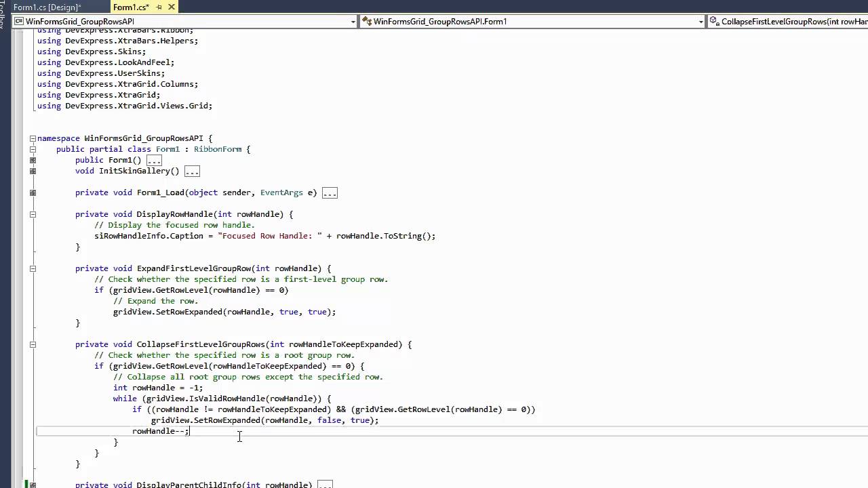This screenshot has height=488, width=868.
Task: Place cursor after rowHandle--; statement
Action: coord(191,431)
